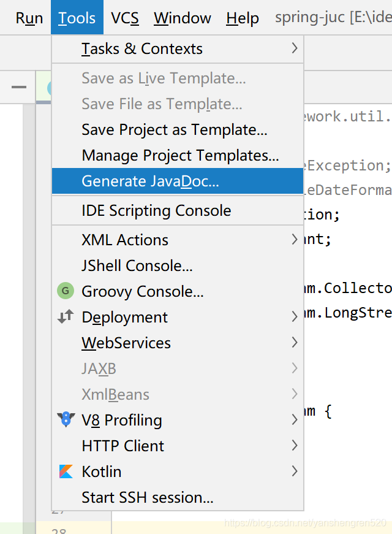Click the Kotlin logo icon
This screenshot has height=534, width=392.
pyautogui.click(x=66, y=471)
